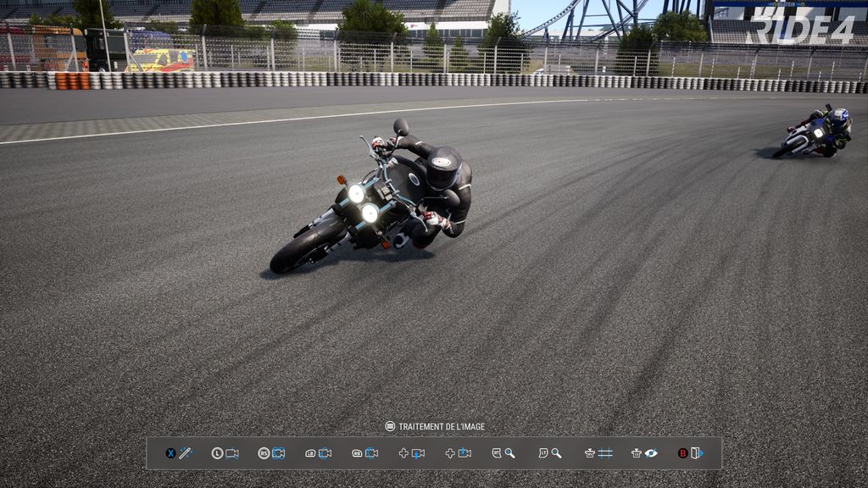Click the RS camera rotate icon
This screenshot has height=488, width=868.
click(x=278, y=454)
